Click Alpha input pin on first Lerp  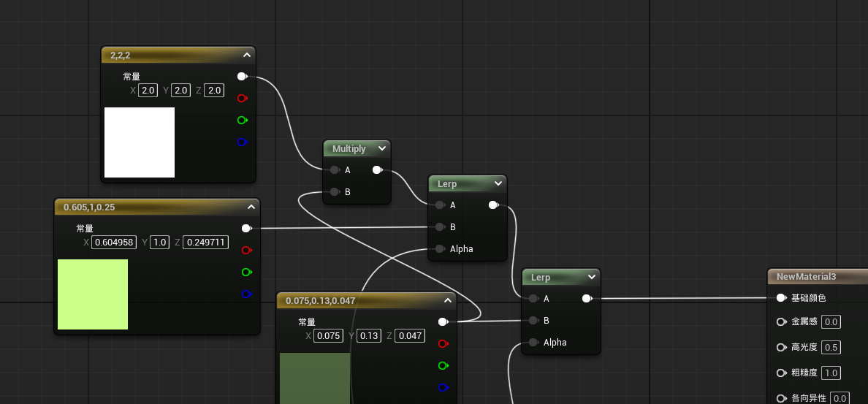439,249
